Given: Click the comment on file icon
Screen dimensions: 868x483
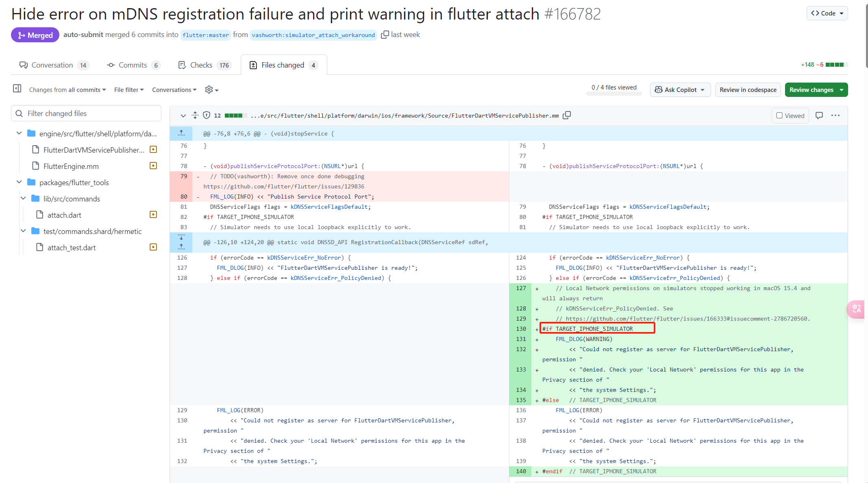Looking at the screenshot, I should click(x=819, y=116).
